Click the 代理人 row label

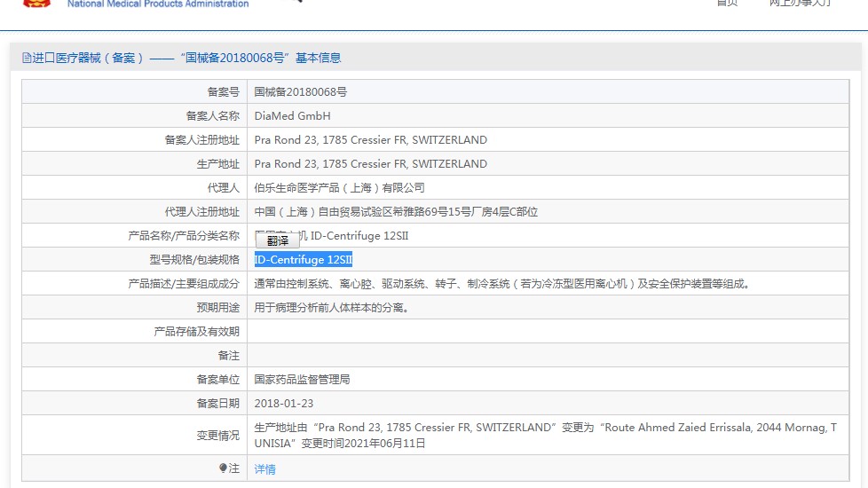(224, 188)
